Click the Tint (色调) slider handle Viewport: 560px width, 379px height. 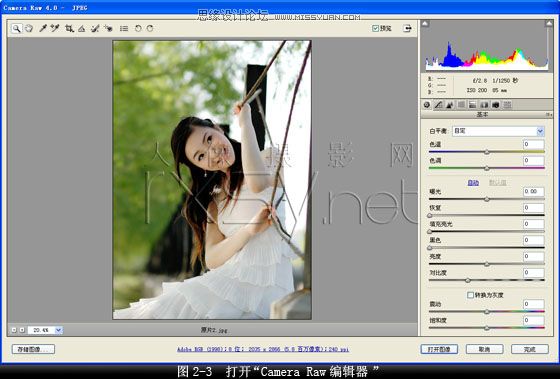coord(487,168)
